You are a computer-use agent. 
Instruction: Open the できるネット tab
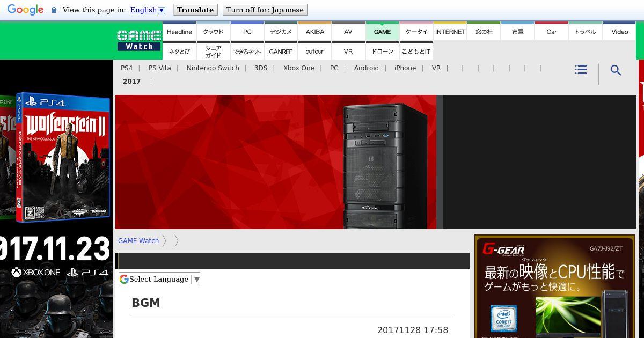[247, 51]
